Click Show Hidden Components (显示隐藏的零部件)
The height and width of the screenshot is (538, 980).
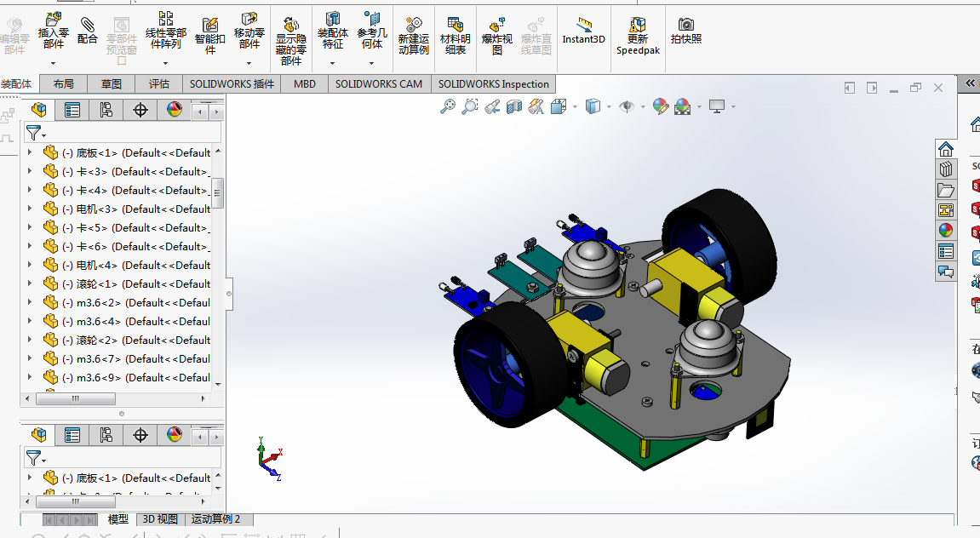click(x=291, y=41)
